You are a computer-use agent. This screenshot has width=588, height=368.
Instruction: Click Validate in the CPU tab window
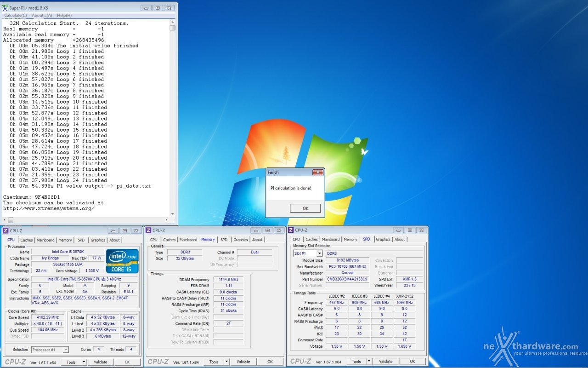click(x=101, y=362)
